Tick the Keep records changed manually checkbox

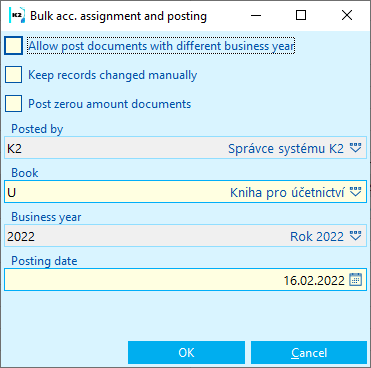click(14, 74)
